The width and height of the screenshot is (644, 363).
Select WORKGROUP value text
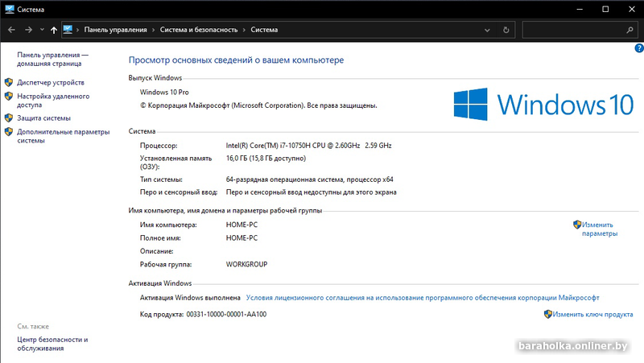(x=246, y=265)
